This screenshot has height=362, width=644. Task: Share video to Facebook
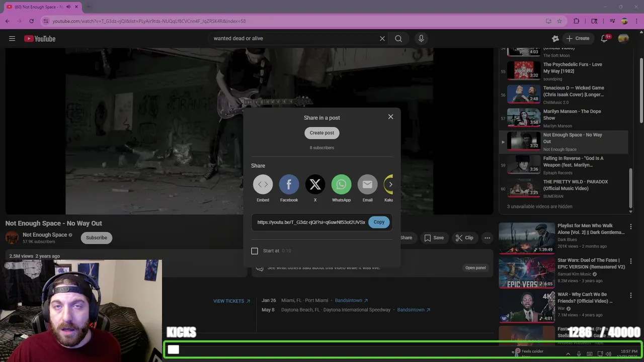289,185
